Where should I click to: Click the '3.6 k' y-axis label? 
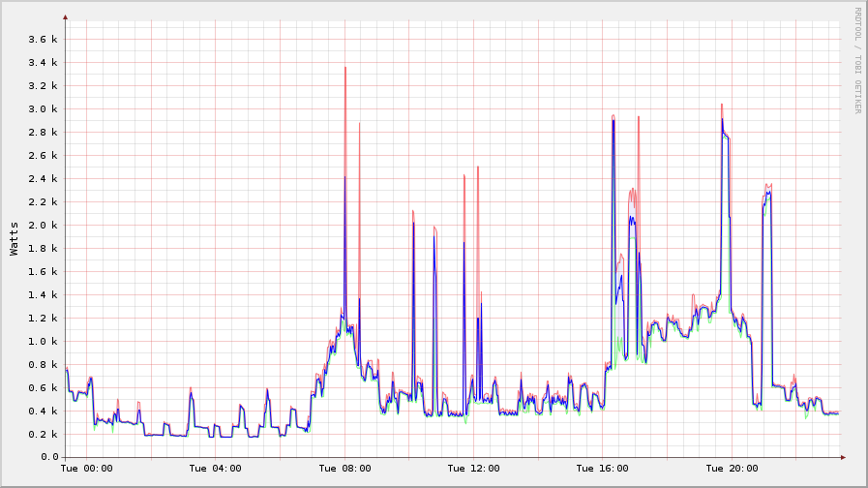[43, 40]
